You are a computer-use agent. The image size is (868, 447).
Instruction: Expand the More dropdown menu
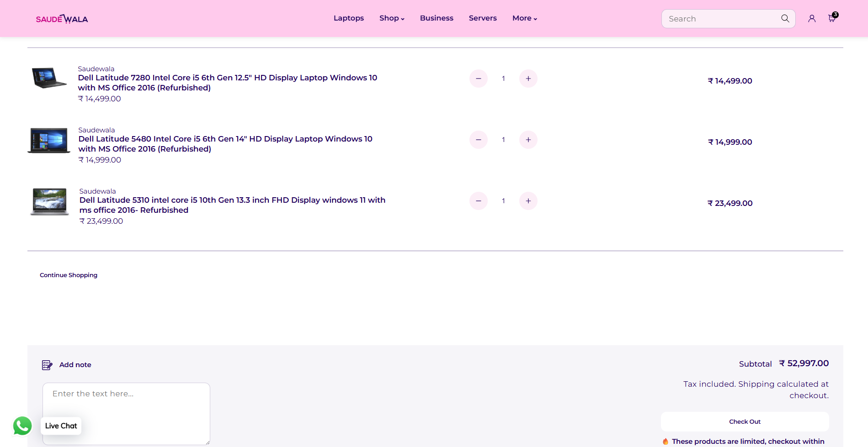(x=524, y=18)
